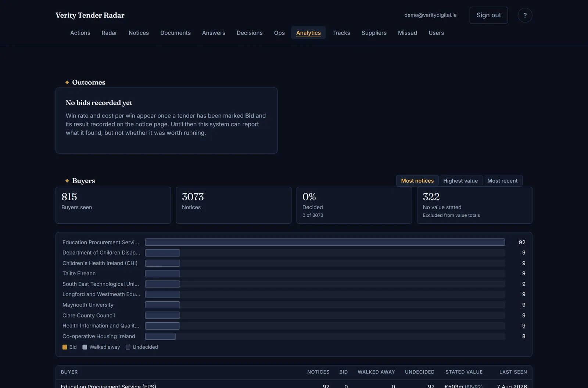The image size is (588, 388).
Task: Click the Co-operative Housing Ireland bar
Action: [x=160, y=336]
